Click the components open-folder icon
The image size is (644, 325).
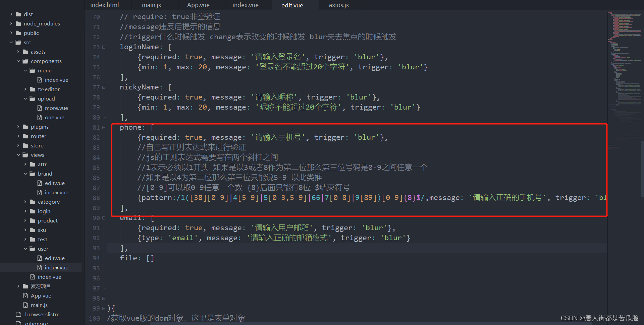pyautogui.click(x=25, y=61)
